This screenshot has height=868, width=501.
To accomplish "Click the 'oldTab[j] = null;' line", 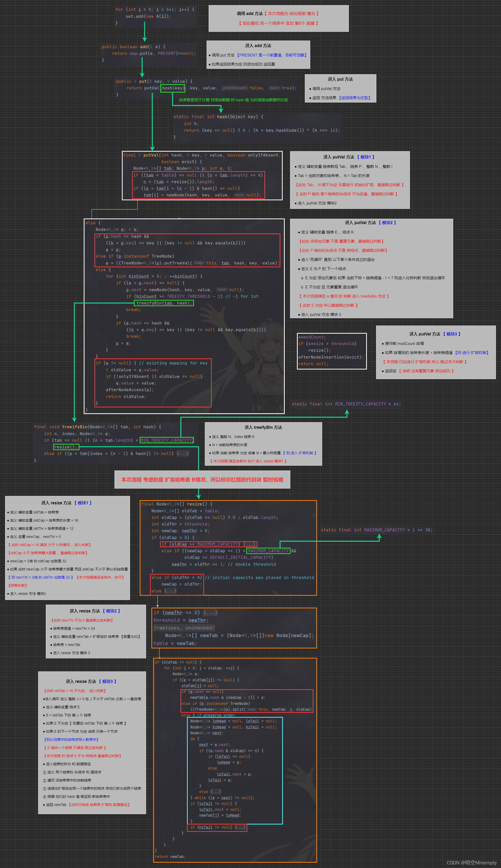I will [x=200, y=686].
